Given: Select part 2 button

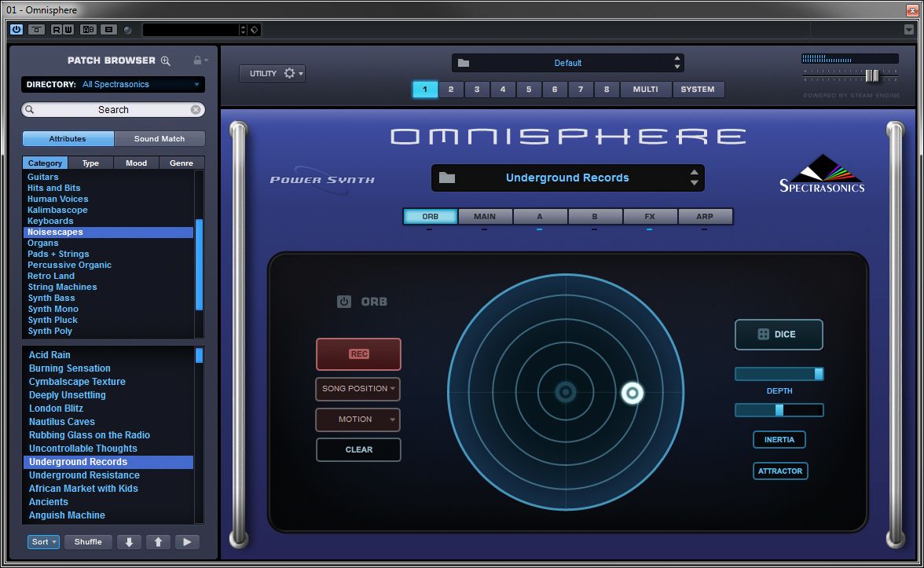Looking at the screenshot, I should 451,90.
